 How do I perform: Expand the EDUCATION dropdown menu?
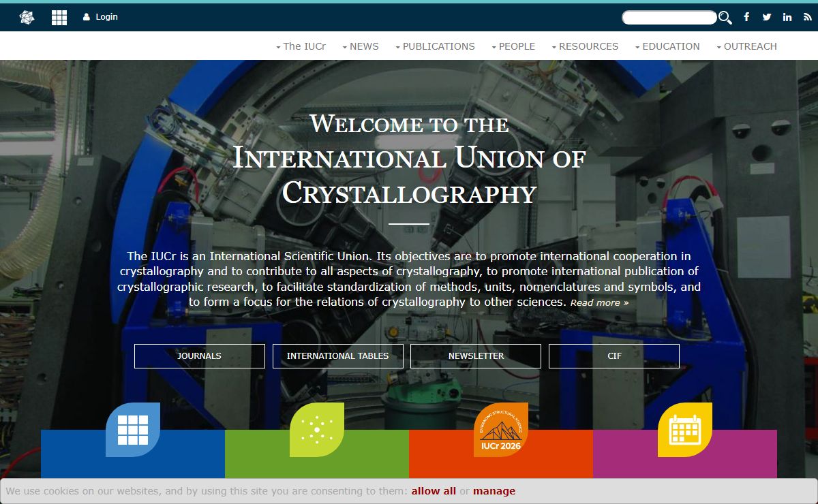coord(667,46)
